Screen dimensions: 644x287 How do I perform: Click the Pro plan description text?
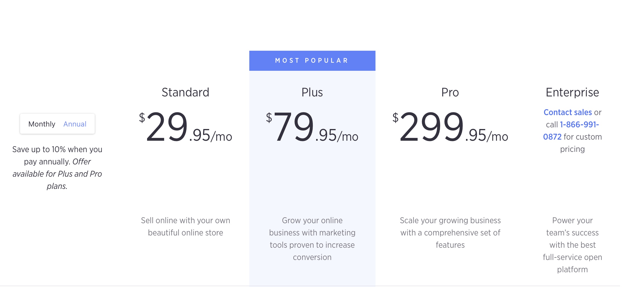[x=450, y=233]
